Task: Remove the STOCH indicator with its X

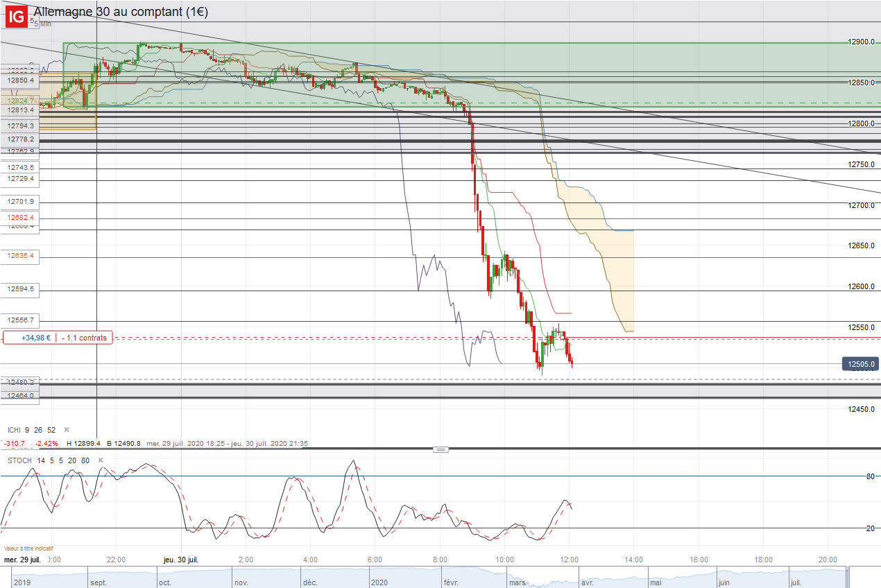Action: point(101,460)
